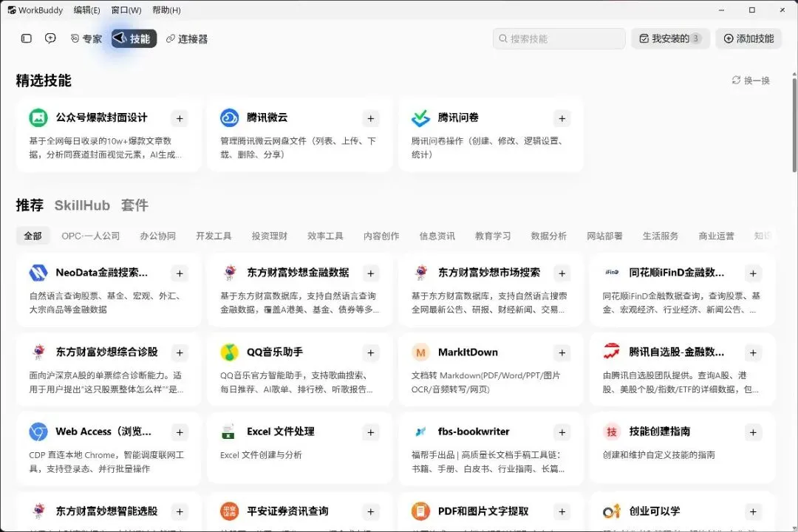
Task: Add 平安证券资讯查询 with plus
Action: pos(370,511)
